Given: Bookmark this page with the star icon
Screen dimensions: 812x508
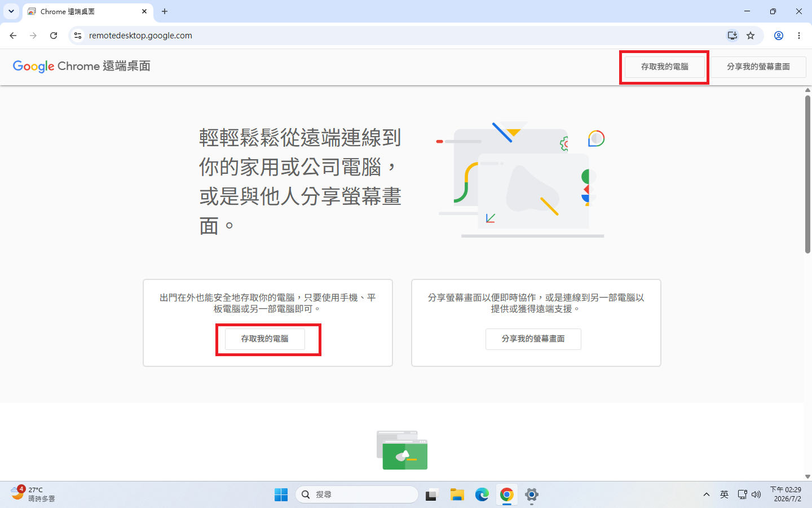Looking at the screenshot, I should click(751, 36).
